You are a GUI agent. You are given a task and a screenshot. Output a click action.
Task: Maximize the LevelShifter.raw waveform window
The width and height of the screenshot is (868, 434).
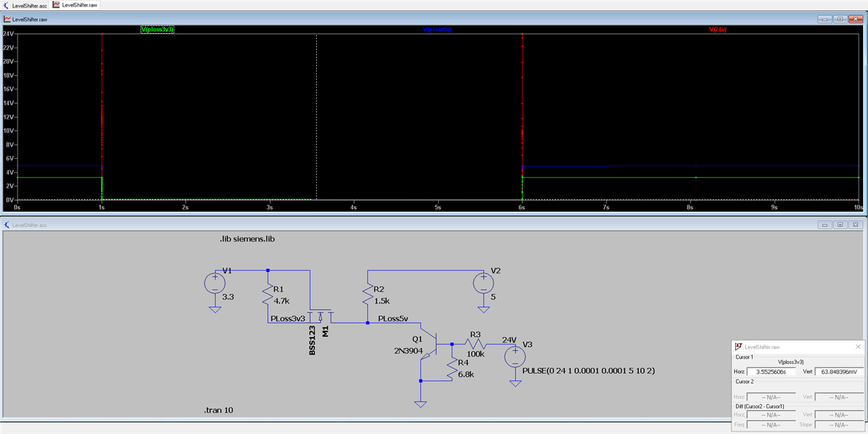(x=840, y=19)
